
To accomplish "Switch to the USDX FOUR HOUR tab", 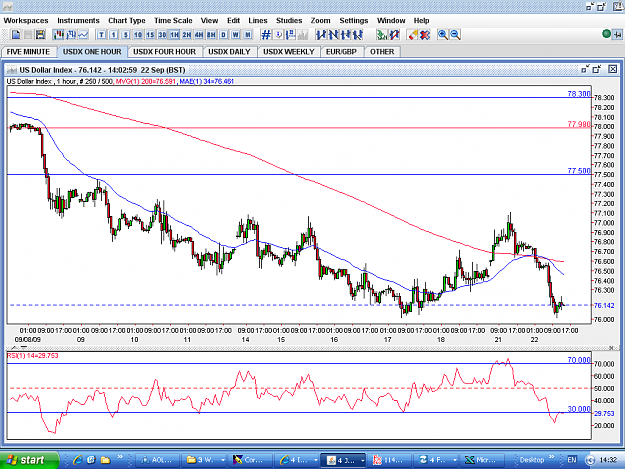I will click(164, 52).
